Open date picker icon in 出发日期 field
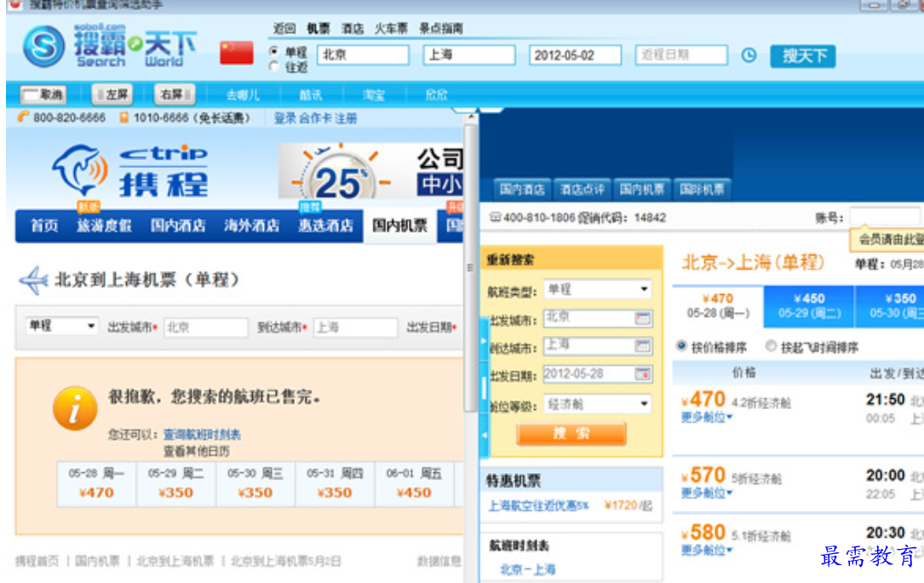The image size is (924, 583). [x=642, y=373]
